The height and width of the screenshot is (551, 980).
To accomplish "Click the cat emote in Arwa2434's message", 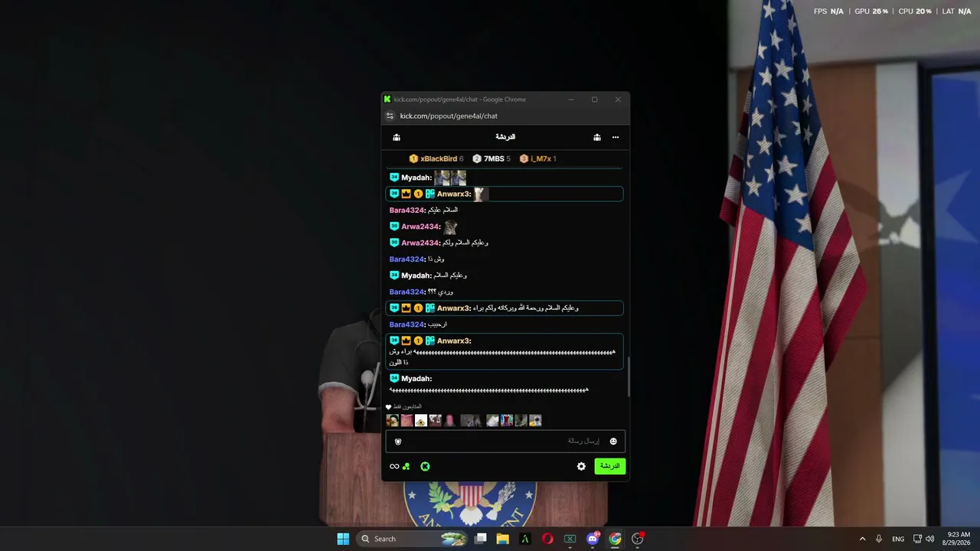I will click(x=450, y=227).
